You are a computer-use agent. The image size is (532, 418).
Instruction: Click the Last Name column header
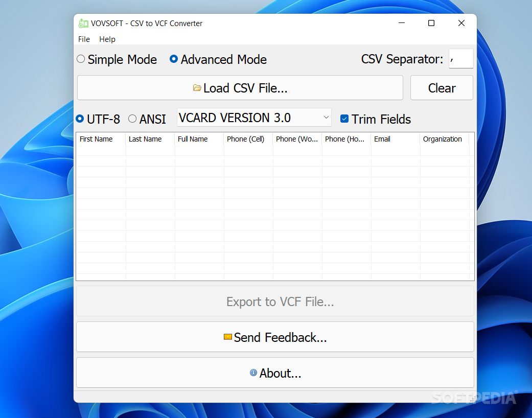pos(150,139)
